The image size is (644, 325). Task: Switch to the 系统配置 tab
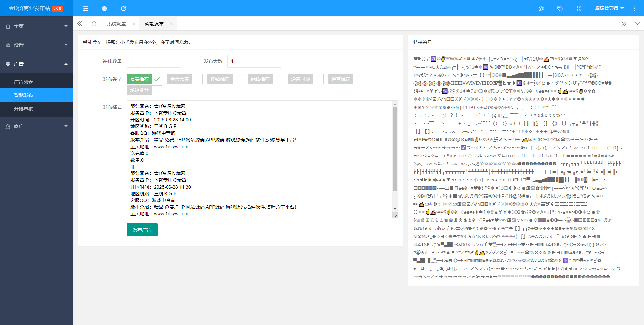(x=117, y=24)
